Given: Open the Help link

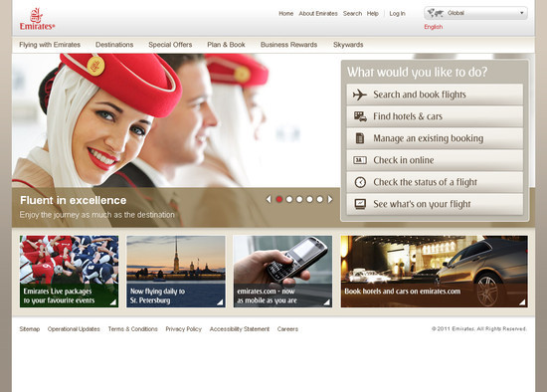Looking at the screenshot, I should point(373,14).
